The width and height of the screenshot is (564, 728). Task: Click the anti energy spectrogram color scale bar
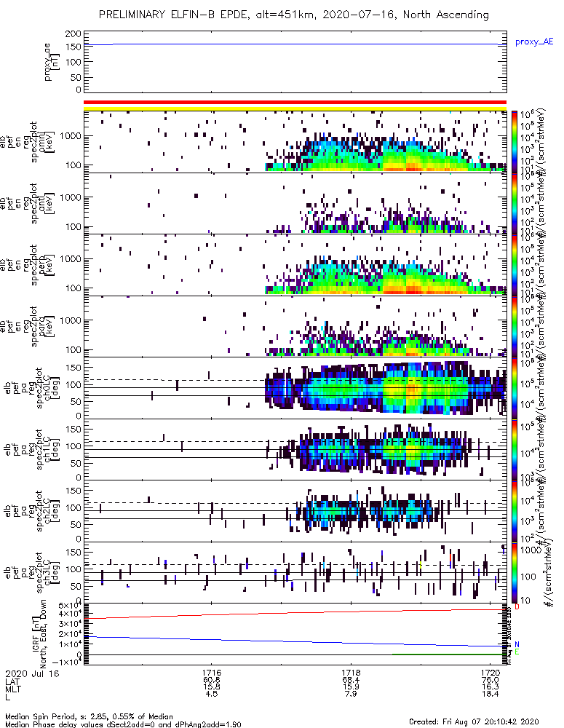[x=515, y=203]
